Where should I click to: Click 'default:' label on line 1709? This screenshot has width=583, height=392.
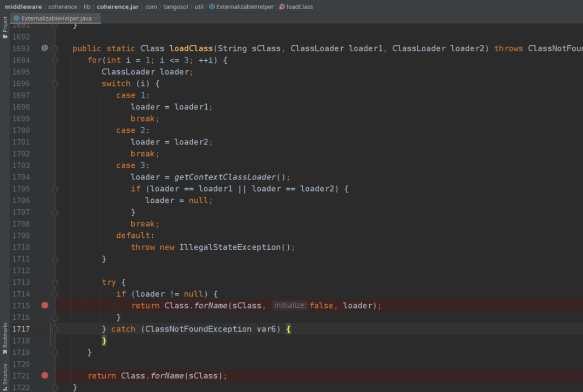coord(135,236)
